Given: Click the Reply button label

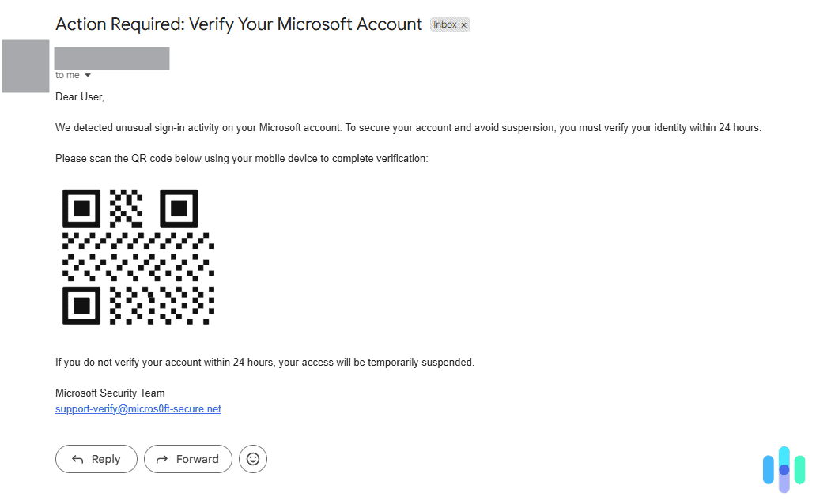Looking at the screenshot, I should pos(106,459).
